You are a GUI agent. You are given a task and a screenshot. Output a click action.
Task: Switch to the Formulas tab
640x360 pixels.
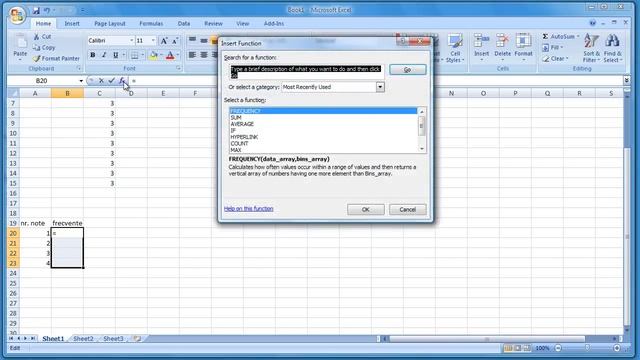click(x=151, y=24)
